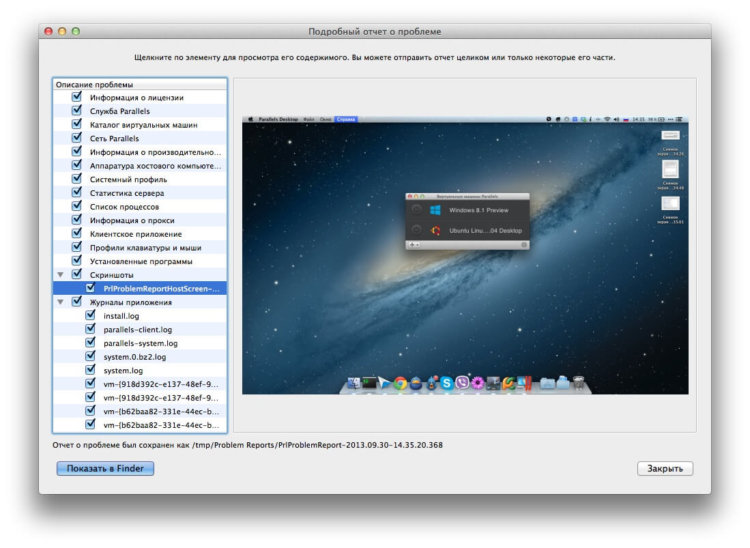The width and height of the screenshot is (750, 548).
Task: Click the host screenshot preview image
Action: (x=465, y=255)
